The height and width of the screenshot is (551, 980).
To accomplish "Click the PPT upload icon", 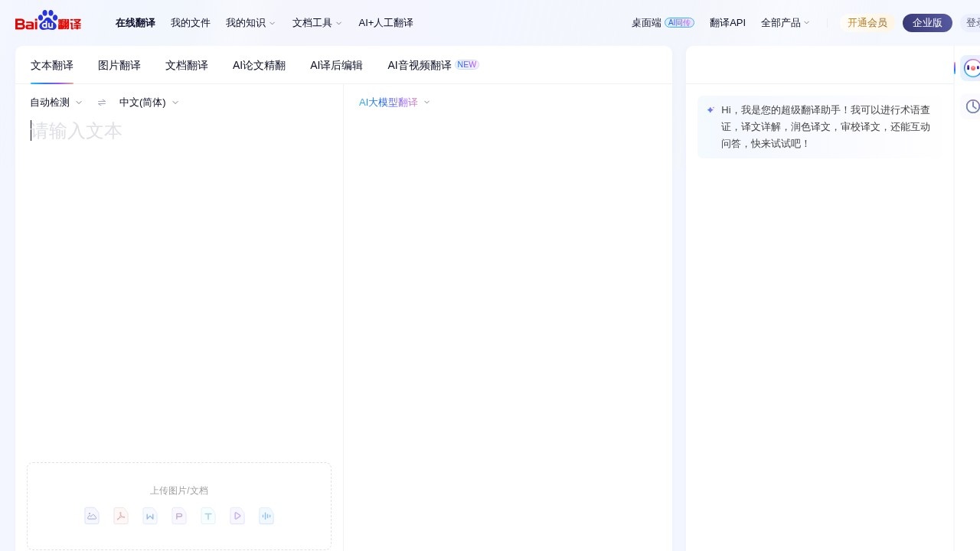I will [x=179, y=516].
